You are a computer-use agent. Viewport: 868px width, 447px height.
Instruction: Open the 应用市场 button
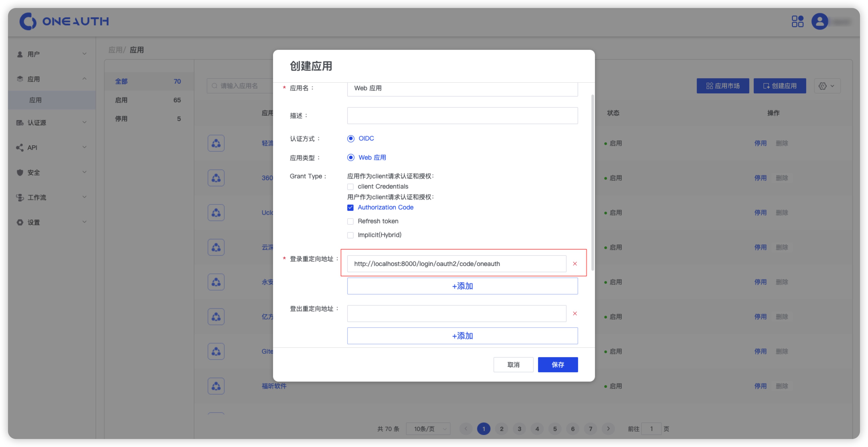[723, 86]
